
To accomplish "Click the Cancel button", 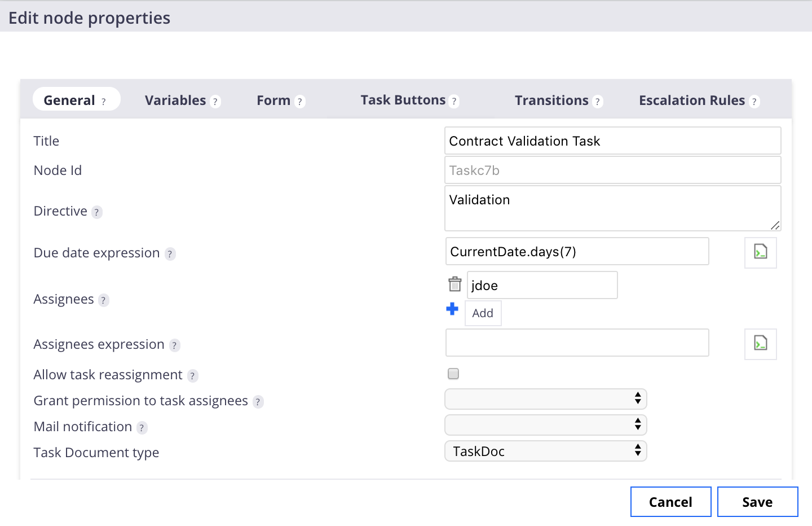I will [x=670, y=502].
